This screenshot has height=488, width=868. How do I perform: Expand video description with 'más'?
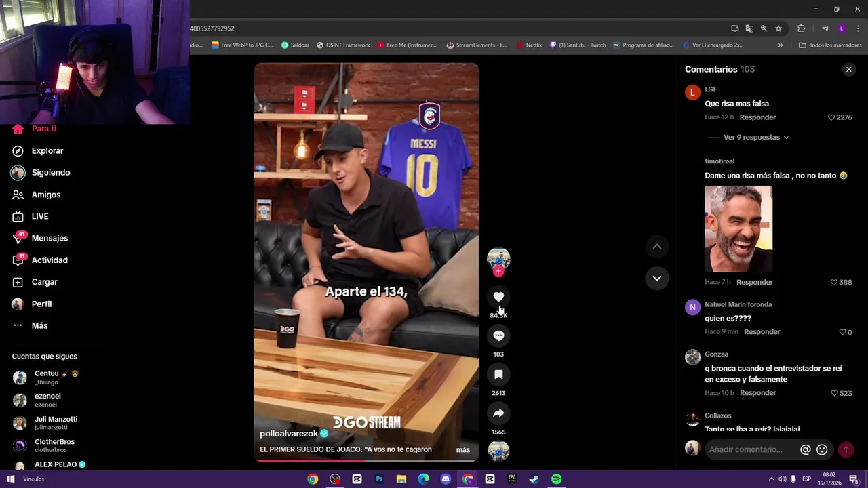pos(463,449)
